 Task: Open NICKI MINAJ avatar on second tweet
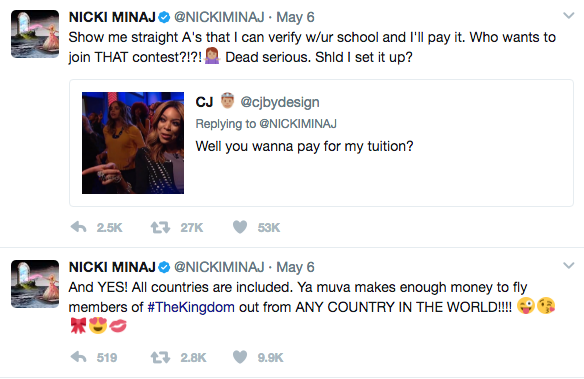click(35, 284)
